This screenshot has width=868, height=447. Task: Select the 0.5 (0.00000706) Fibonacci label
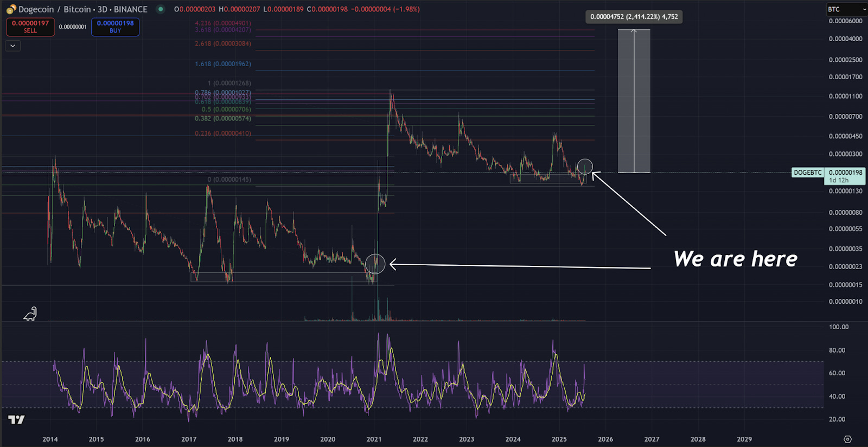[x=226, y=109]
